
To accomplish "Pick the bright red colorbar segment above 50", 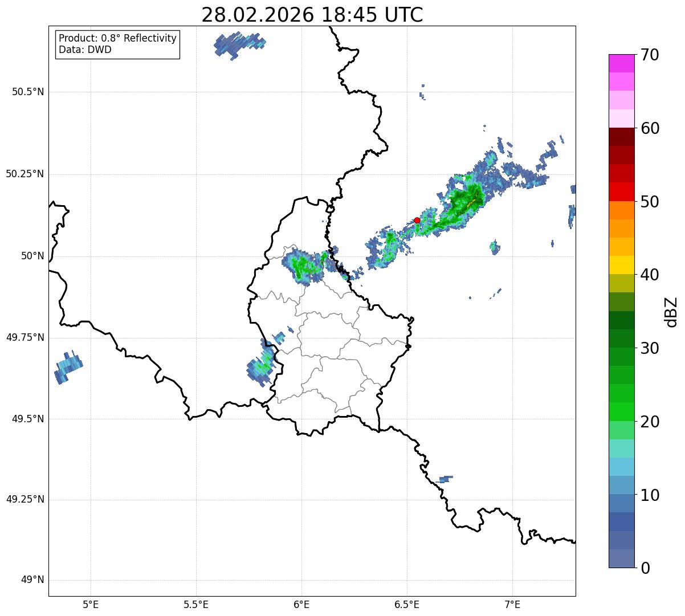I will click(622, 191).
